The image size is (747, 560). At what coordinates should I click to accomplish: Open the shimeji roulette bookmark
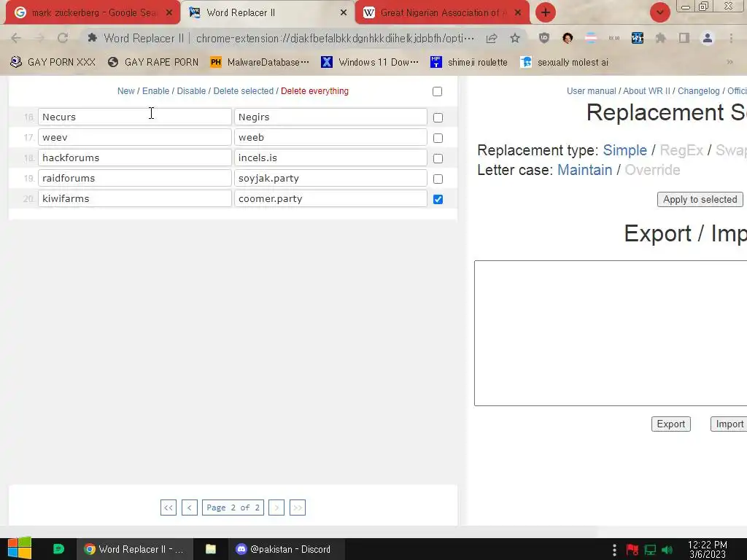pos(469,63)
